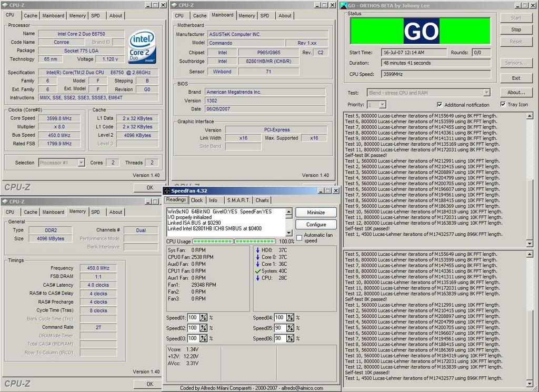Image resolution: width=539 pixels, height=392 pixels.
Task: Click the lower Orthos log scroll-down arrow
Action: pyautogui.click(x=530, y=384)
